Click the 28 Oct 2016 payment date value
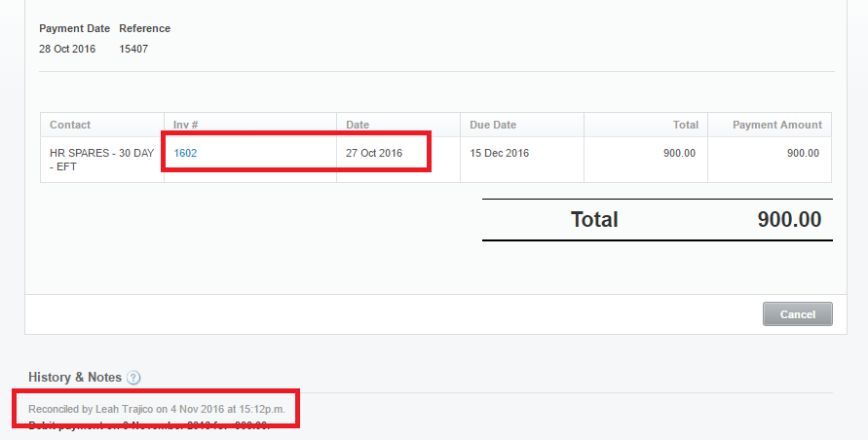Viewport: 868px width, 440px height. tap(67, 49)
